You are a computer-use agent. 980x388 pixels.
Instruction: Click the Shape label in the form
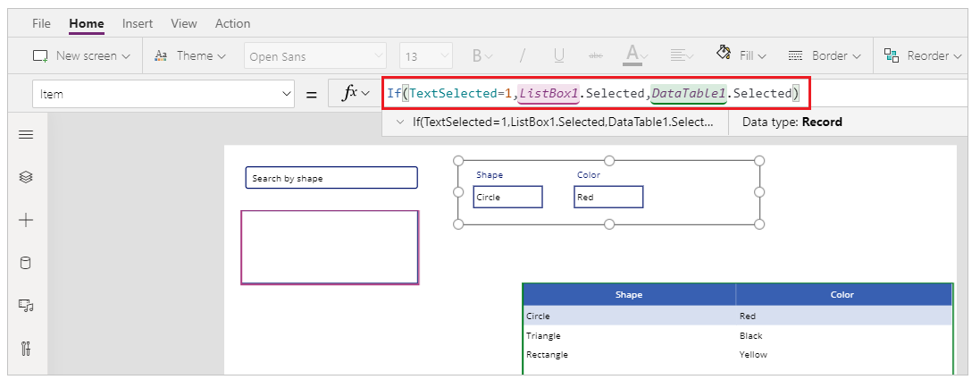(x=490, y=174)
